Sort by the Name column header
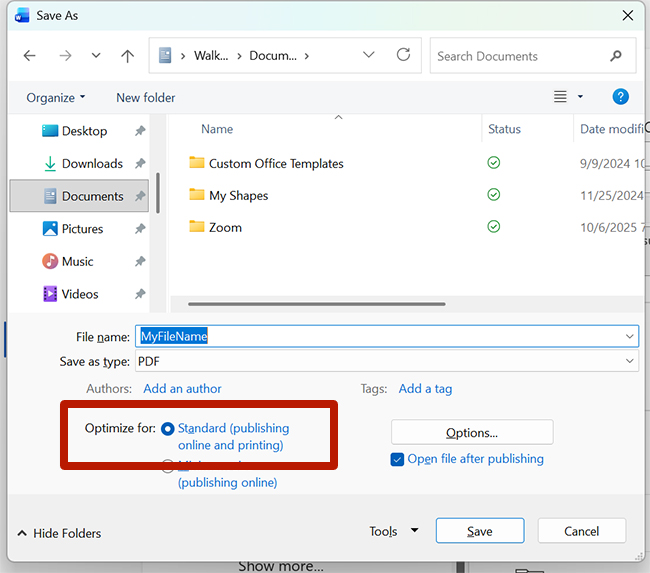Viewport: 650px width, 573px height. (217, 129)
